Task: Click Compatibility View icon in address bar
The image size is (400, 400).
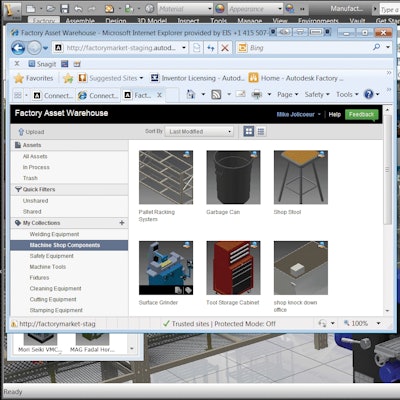Action: [x=197, y=48]
